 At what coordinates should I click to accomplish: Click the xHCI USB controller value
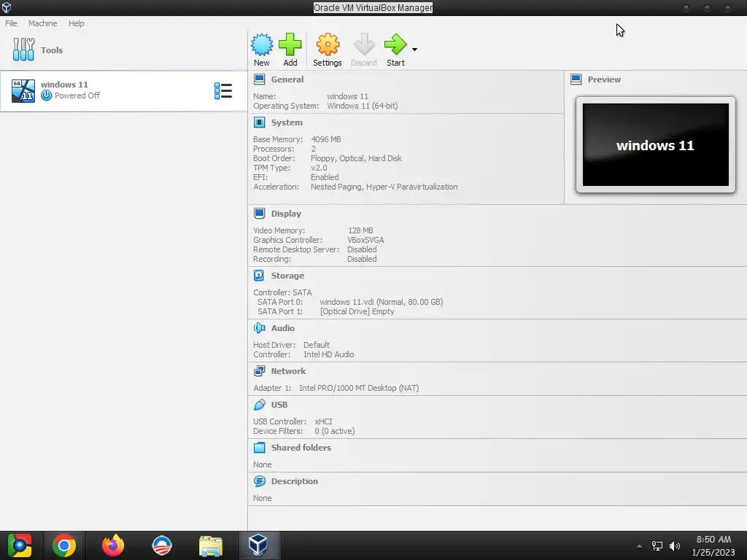click(x=323, y=421)
